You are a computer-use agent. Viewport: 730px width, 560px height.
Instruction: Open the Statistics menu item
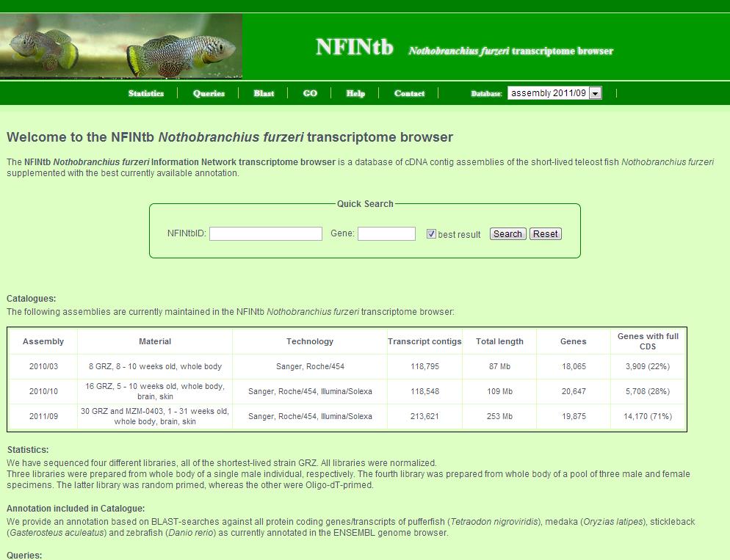145,93
